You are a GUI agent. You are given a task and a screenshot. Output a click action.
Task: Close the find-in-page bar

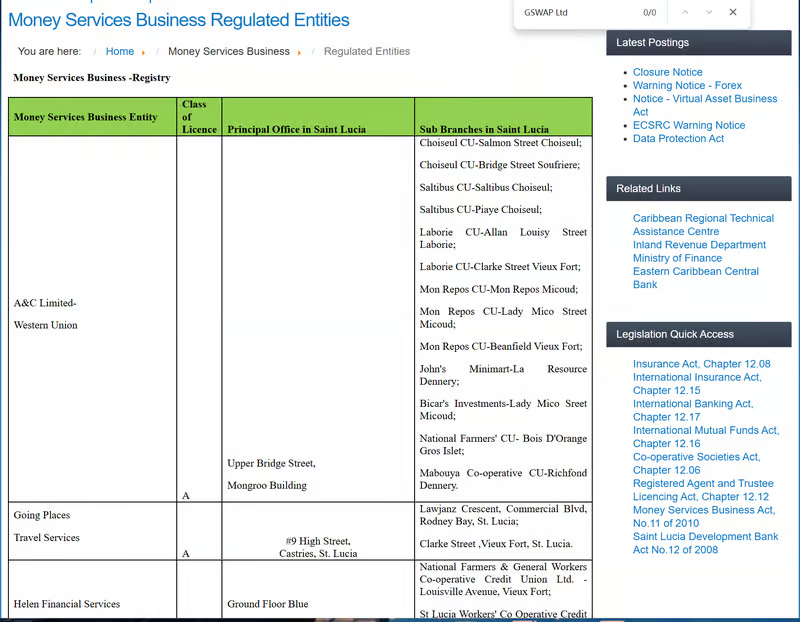(x=733, y=12)
